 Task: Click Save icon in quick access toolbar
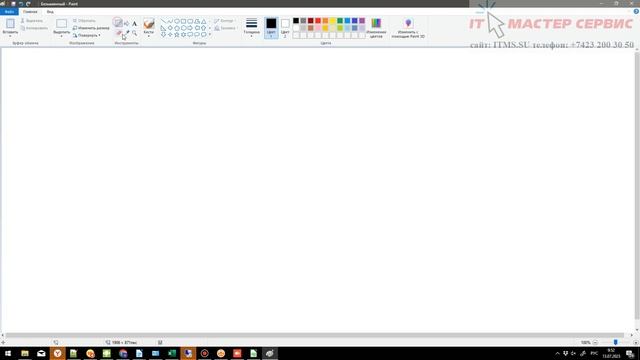point(13,4)
